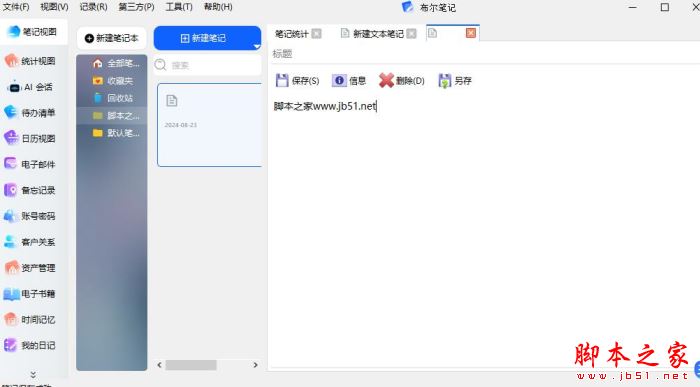
Task: Select the note card dated 2024-08-23
Action: point(209,125)
